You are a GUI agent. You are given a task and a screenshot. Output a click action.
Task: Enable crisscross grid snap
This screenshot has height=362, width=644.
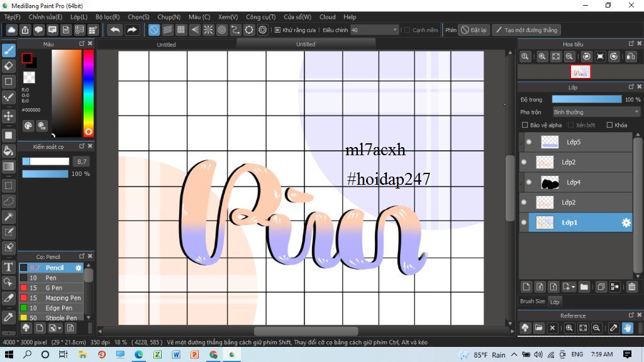[x=180, y=30]
